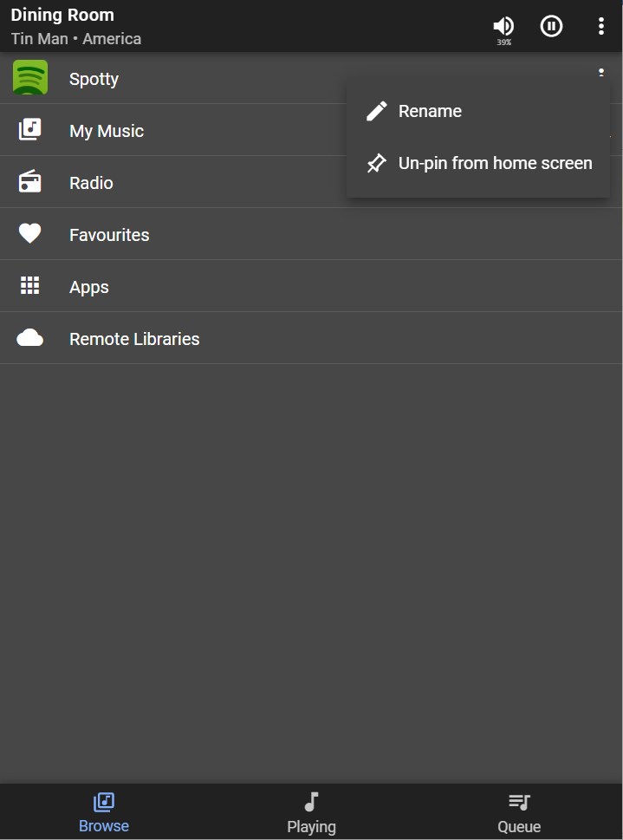Image resolution: width=623 pixels, height=840 pixels.
Task: Click the My Music library icon
Action: click(30, 130)
